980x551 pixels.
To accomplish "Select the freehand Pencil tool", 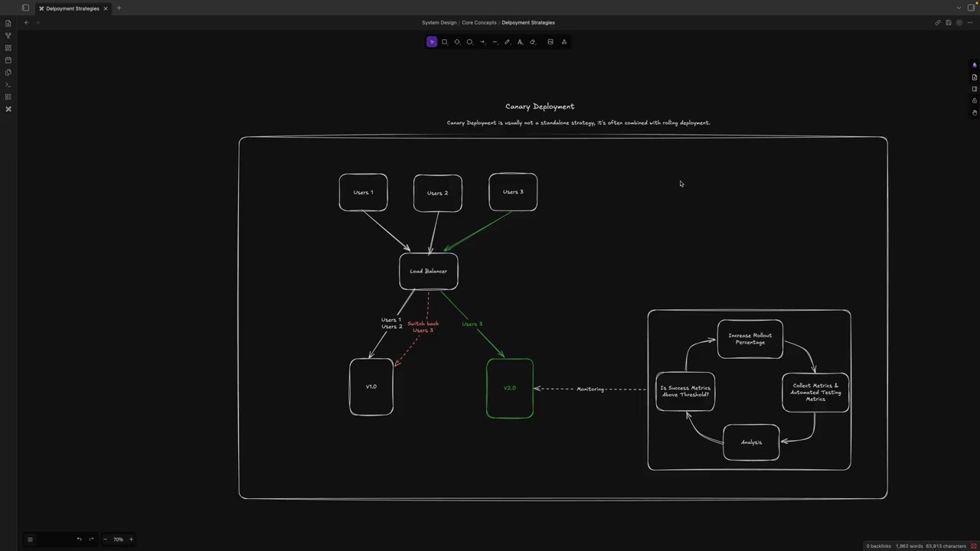I will [x=507, y=42].
